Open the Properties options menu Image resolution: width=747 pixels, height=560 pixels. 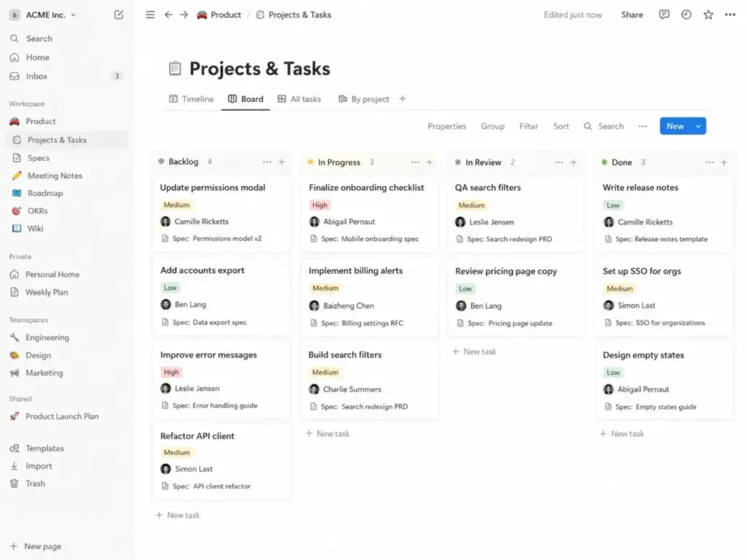pos(446,126)
